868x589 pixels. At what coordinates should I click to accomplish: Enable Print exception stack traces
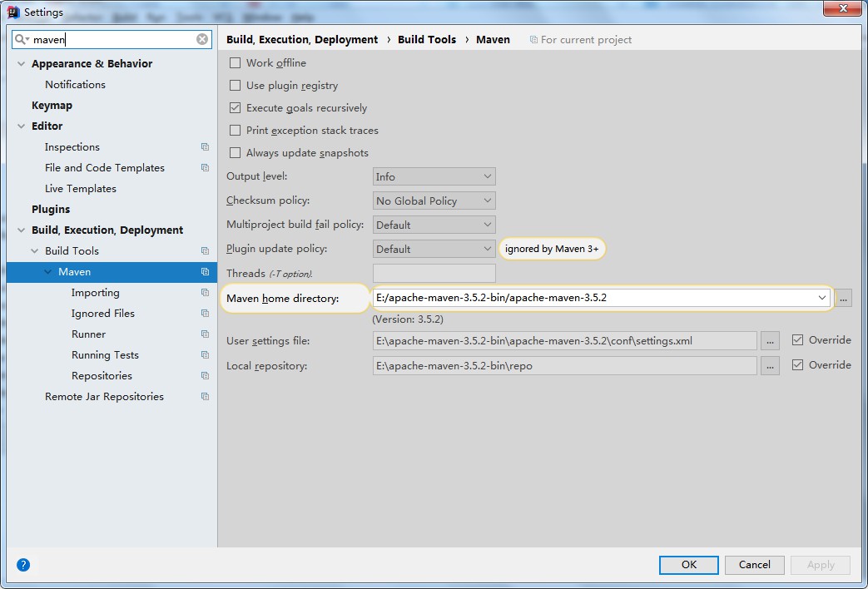pos(236,130)
